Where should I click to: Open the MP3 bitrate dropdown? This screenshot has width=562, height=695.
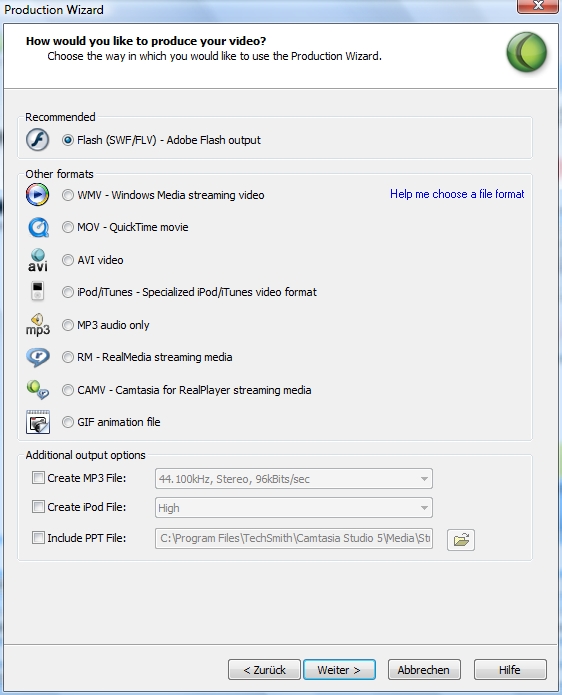(294, 479)
